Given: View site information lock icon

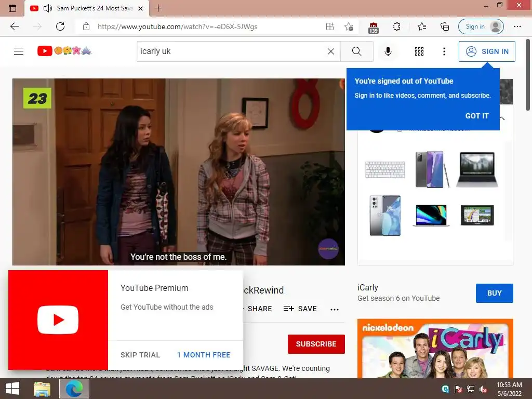Looking at the screenshot, I should click(86, 26).
